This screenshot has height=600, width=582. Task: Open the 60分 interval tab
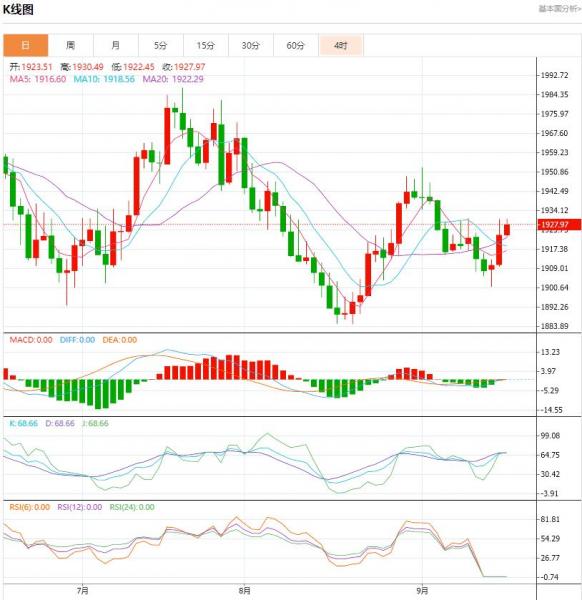point(296,46)
